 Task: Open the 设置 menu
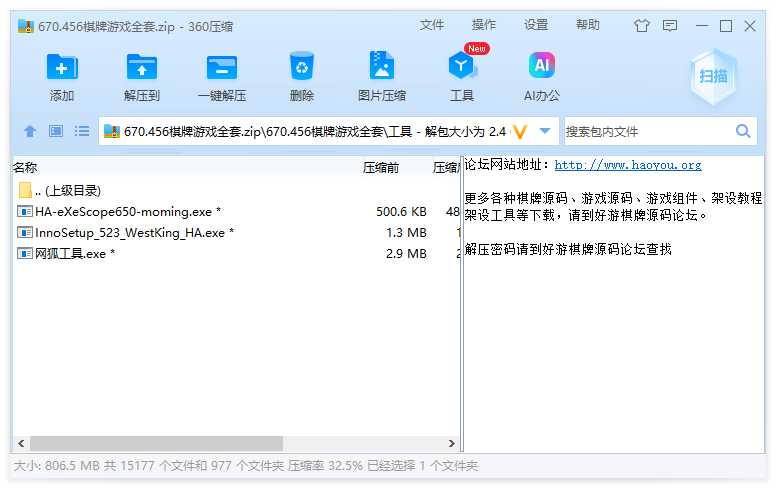536,25
